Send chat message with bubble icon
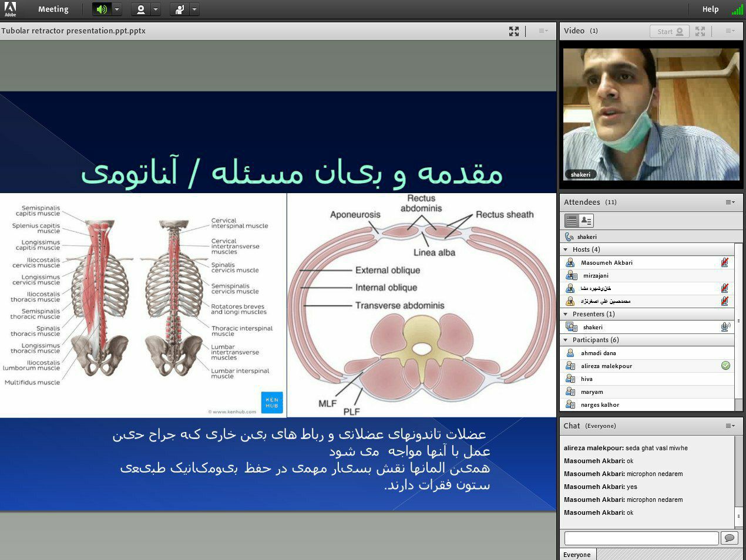746x560 pixels. (x=729, y=538)
